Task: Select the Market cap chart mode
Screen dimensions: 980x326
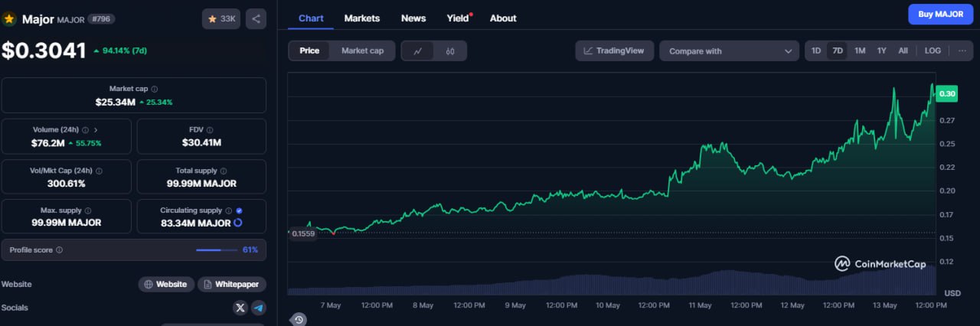Action: pyautogui.click(x=362, y=51)
